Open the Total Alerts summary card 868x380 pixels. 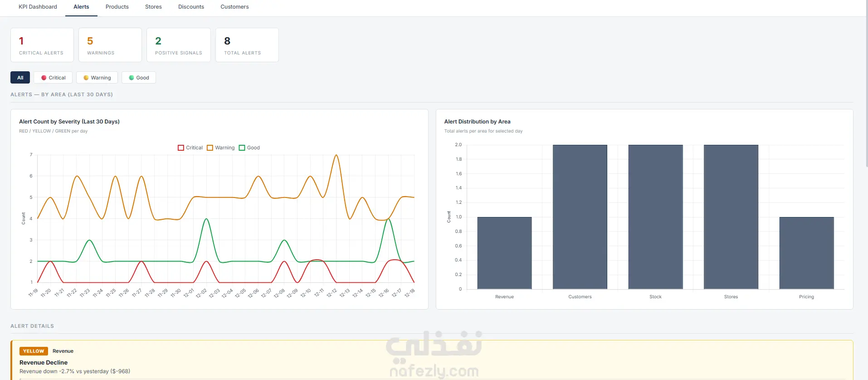pyautogui.click(x=247, y=45)
